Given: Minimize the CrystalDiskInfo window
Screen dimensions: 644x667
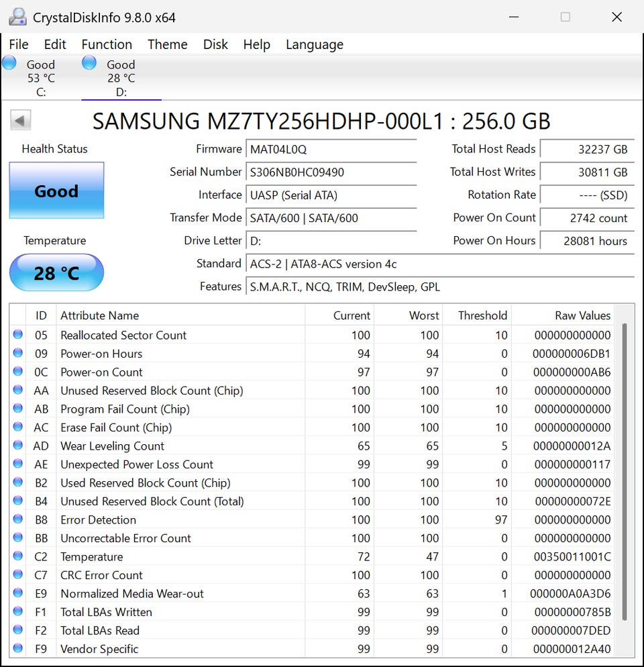Looking at the screenshot, I should [514, 17].
